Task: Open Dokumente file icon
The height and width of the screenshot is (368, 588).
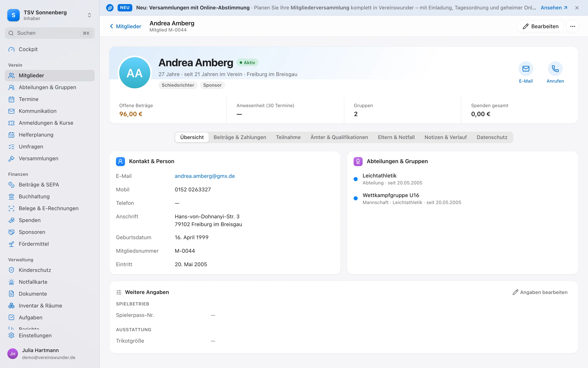Action: pos(11,294)
